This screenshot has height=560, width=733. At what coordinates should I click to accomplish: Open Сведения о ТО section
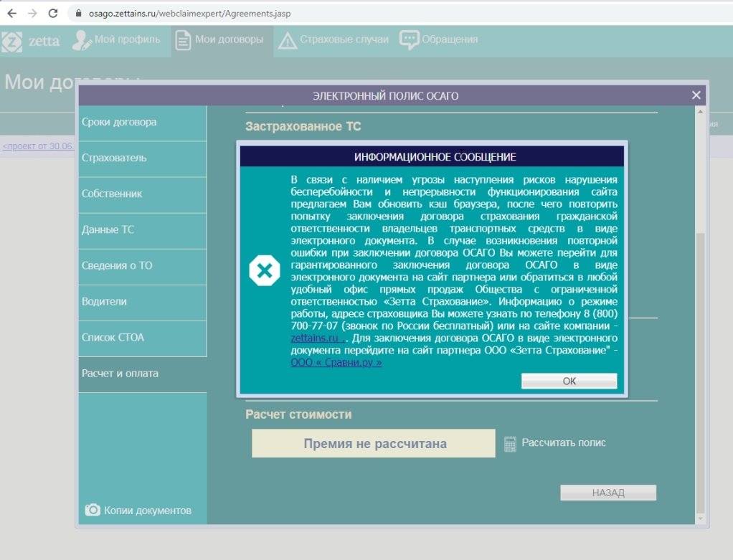coord(117,265)
